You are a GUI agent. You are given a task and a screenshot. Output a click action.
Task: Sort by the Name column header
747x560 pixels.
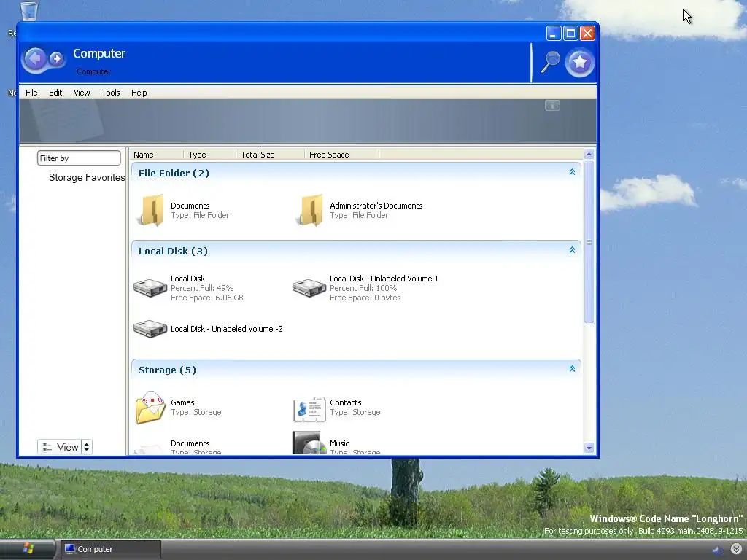(157, 155)
